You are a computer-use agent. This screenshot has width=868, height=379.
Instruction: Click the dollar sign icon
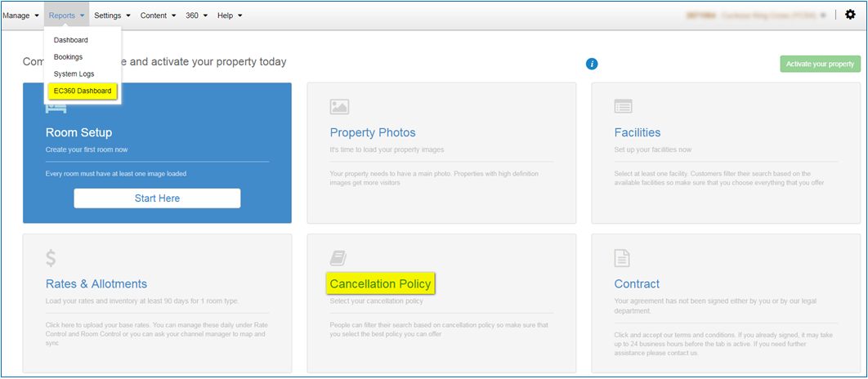click(x=51, y=258)
